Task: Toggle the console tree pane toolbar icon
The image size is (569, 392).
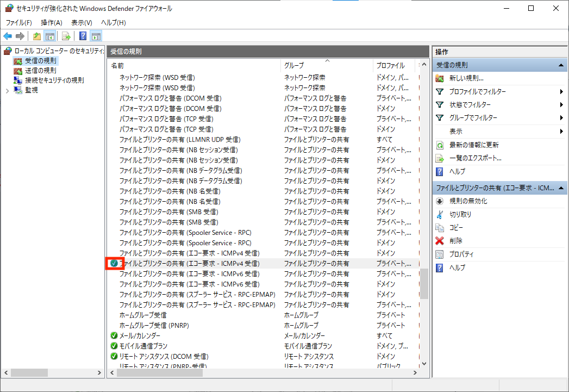Action: coord(49,36)
